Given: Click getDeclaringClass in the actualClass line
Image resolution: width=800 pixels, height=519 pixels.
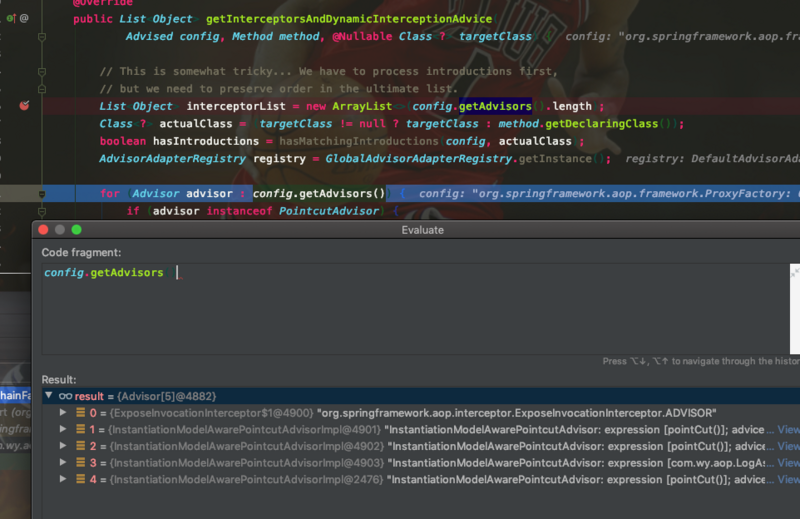Looking at the screenshot, I should click(x=602, y=123).
